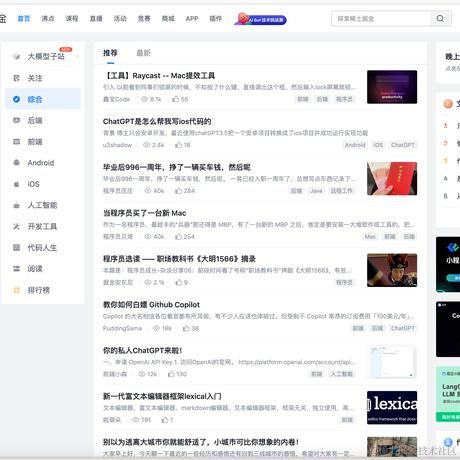The image size is (460, 460).
Task: Click the 你的私人ChatGPT article thumbnail
Action: 392,362
